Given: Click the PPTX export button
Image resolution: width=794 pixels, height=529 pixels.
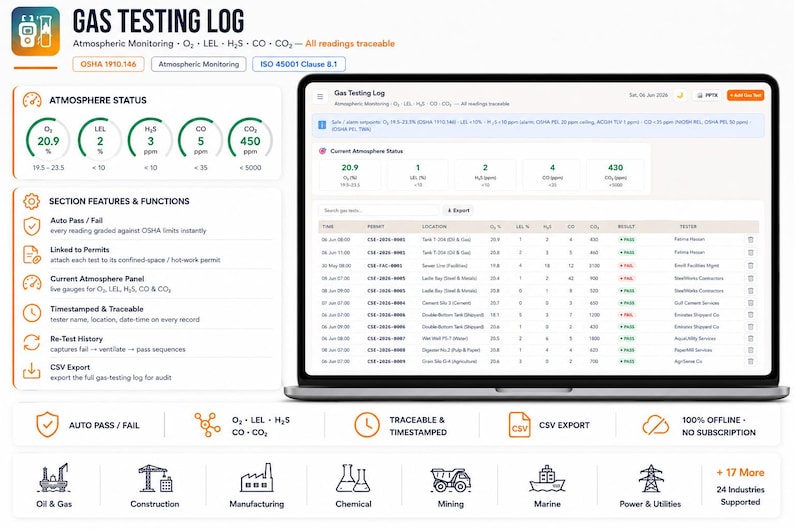Looking at the screenshot, I should 707,95.
